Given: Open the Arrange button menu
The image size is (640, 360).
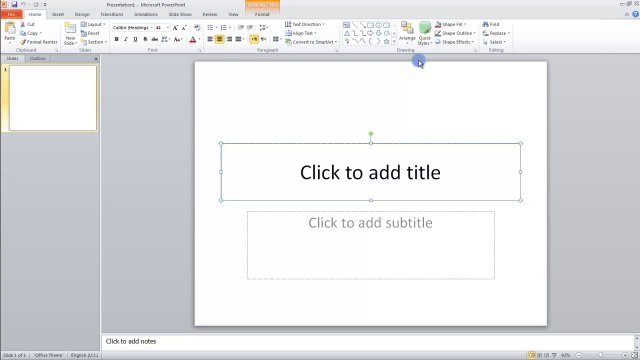Looking at the screenshot, I should pos(407,33).
